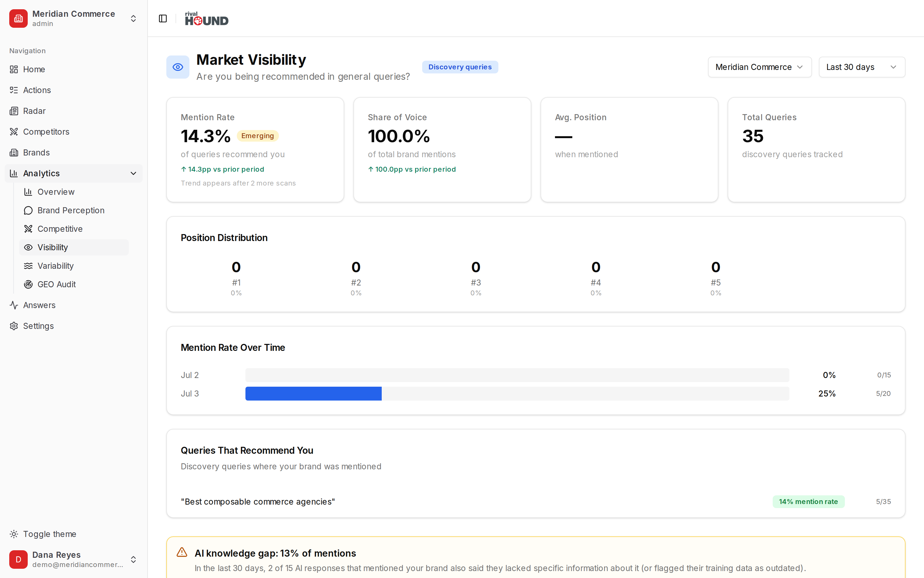The width and height of the screenshot is (924, 578).
Task: Open the Answers page
Action: coord(73,305)
